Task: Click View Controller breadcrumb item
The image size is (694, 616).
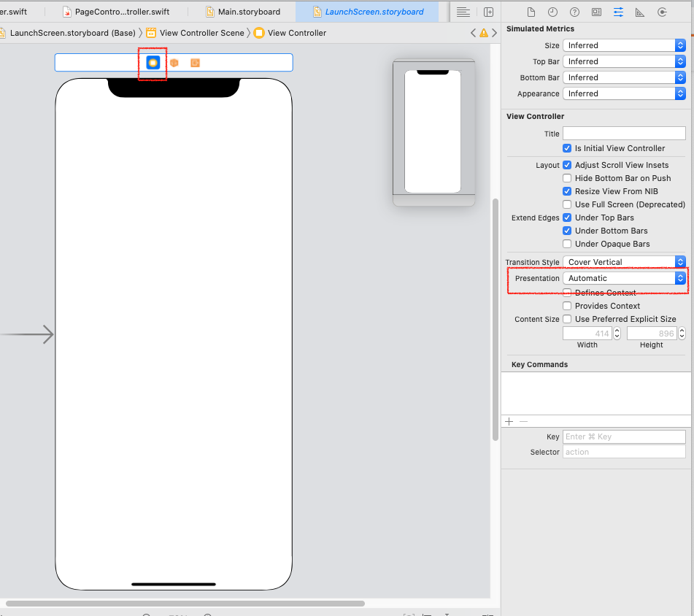Action: coord(290,33)
